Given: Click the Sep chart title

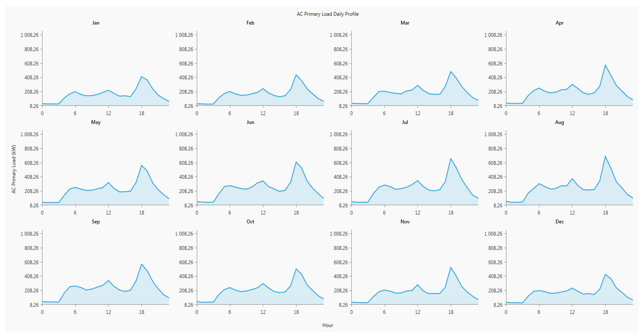Looking at the screenshot, I should click(x=95, y=222).
